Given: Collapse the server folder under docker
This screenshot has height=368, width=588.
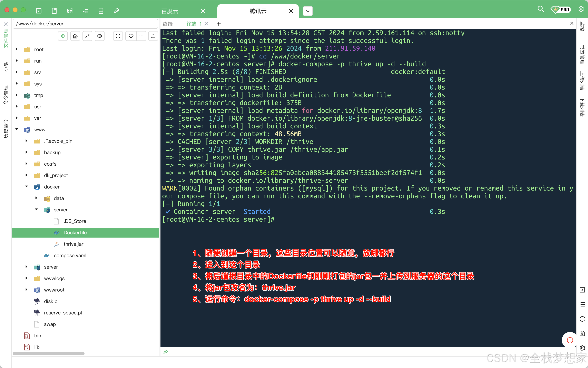Looking at the screenshot, I should [x=36, y=209].
